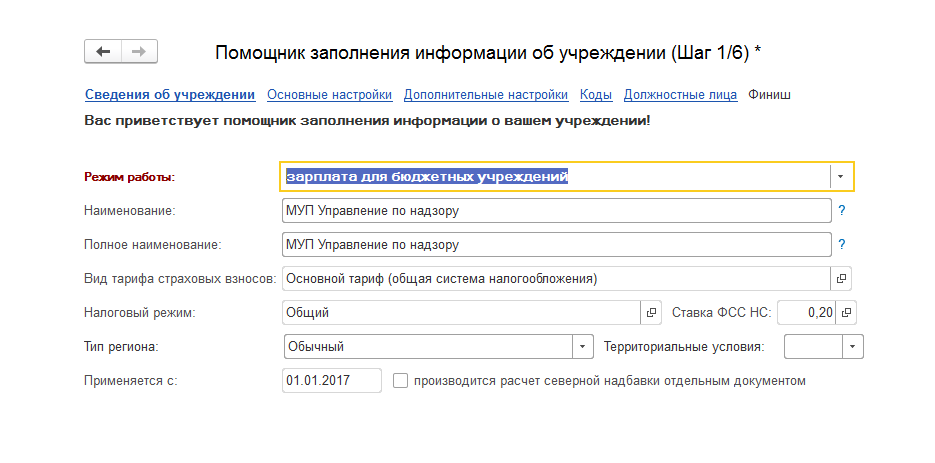Expand the Территориальные условия dropdown
This screenshot has width=935, height=463.
click(x=852, y=347)
